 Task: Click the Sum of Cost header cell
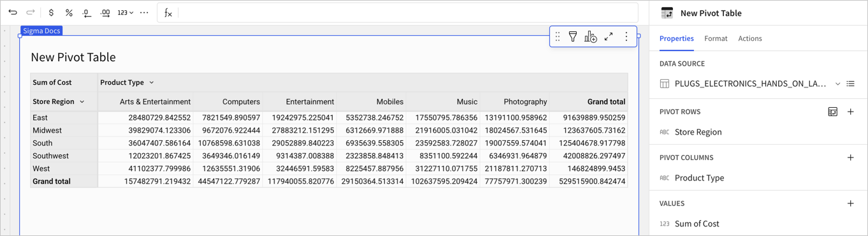pyautogui.click(x=64, y=82)
